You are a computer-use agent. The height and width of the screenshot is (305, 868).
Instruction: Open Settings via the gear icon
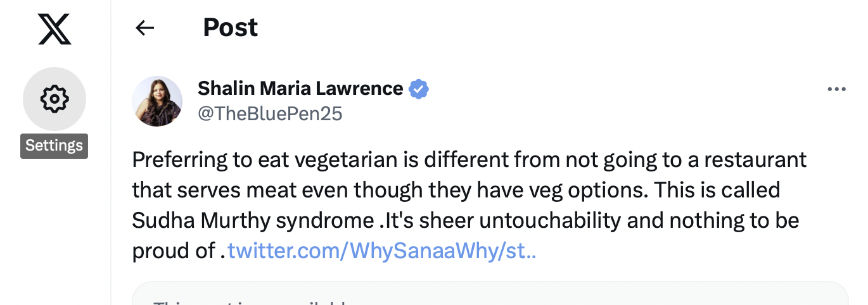(54, 99)
